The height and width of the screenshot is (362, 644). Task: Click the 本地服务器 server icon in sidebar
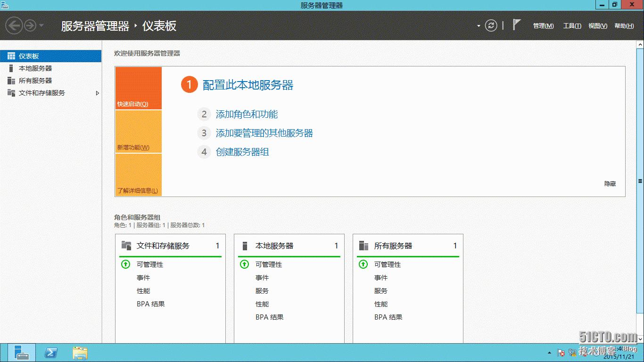pos(11,68)
